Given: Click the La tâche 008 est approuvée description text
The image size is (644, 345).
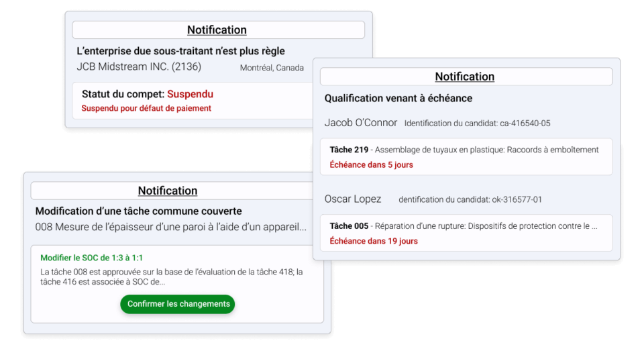Looking at the screenshot, I should [172, 277].
